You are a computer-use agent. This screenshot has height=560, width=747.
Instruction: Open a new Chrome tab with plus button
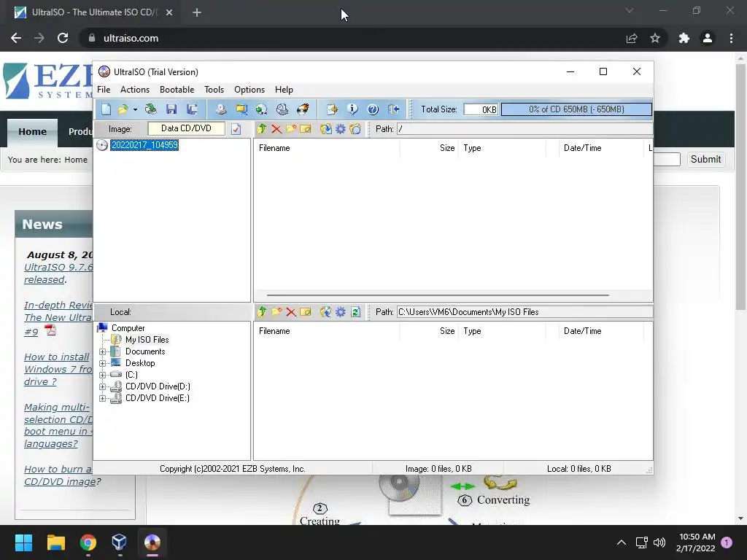click(197, 13)
